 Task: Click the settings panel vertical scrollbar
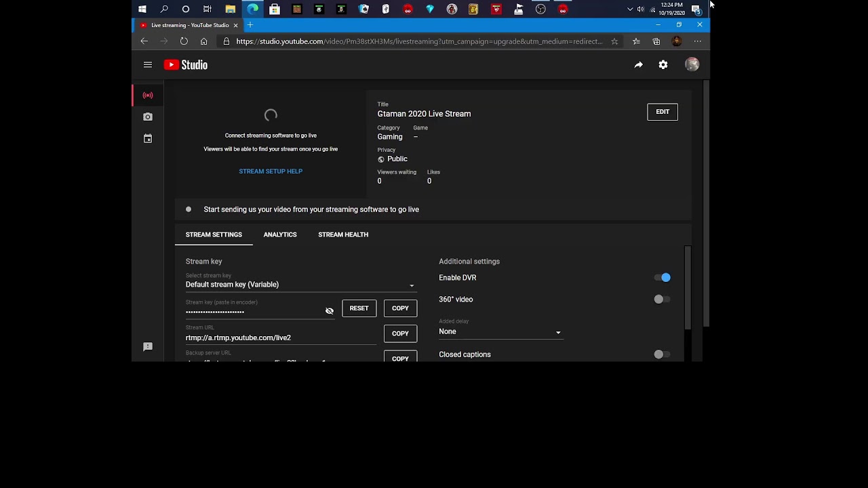click(688, 288)
